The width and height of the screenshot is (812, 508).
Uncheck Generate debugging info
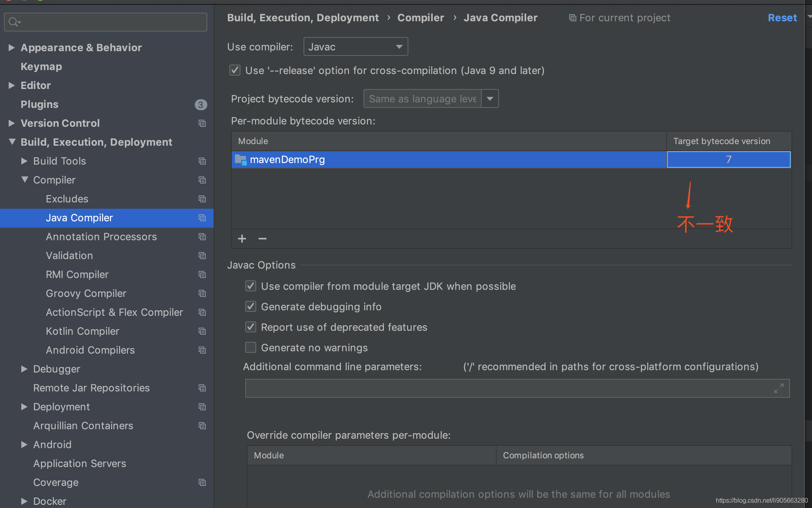(251, 307)
